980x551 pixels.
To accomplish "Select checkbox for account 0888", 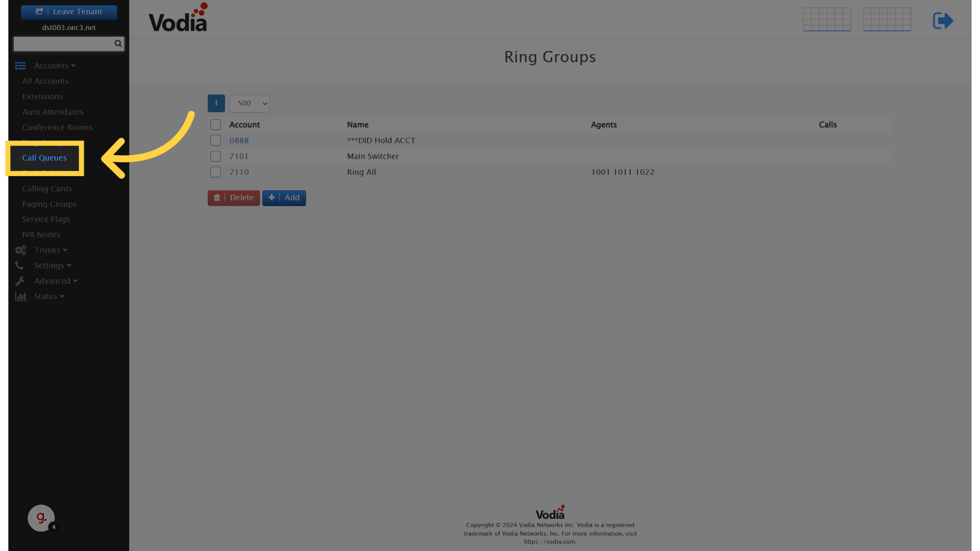I will pyautogui.click(x=215, y=141).
